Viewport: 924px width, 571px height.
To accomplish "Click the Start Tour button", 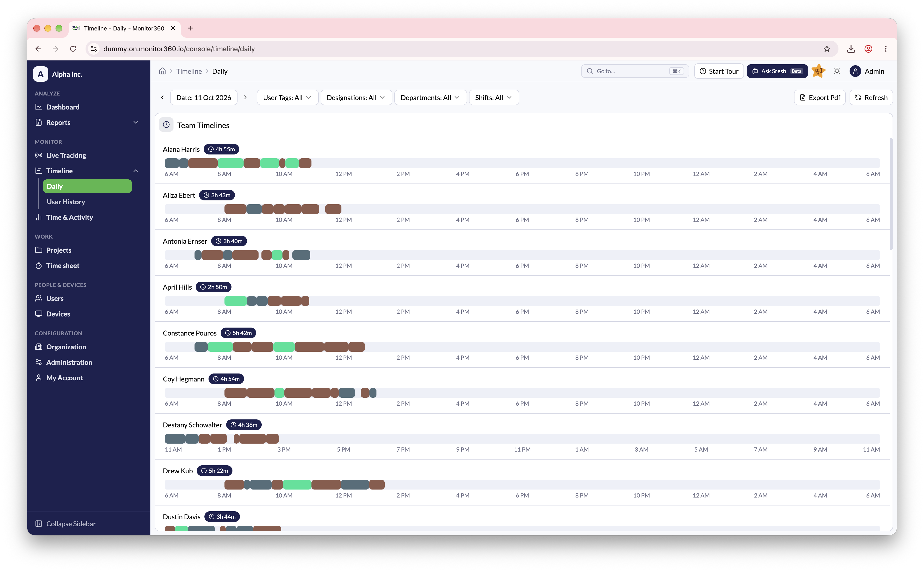I will 719,71.
